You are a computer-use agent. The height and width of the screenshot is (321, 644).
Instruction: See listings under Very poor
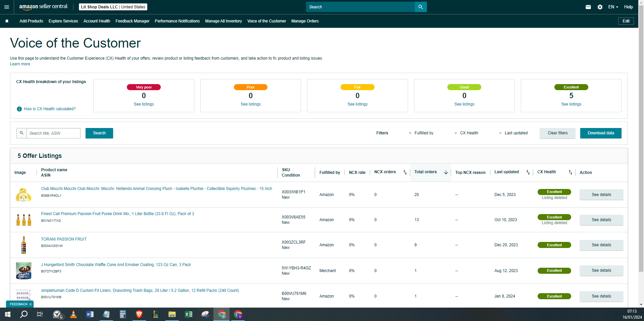tap(144, 104)
